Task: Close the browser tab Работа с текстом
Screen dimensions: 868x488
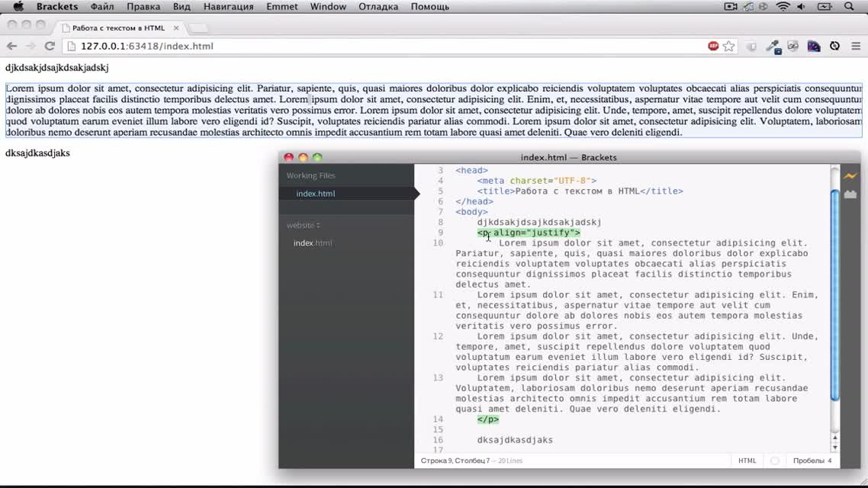Action: pyautogui.click(x=176, y=27)
